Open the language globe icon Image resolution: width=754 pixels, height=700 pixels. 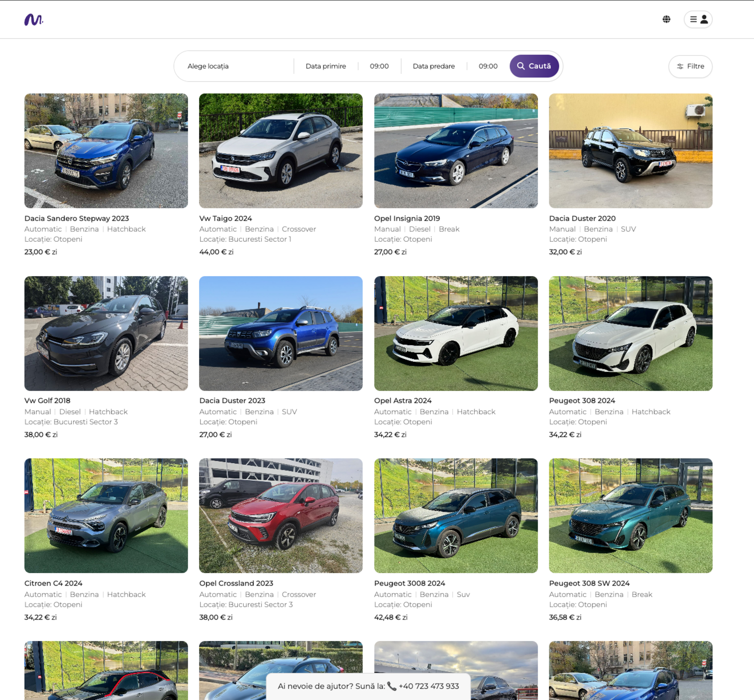click(666, 19)
